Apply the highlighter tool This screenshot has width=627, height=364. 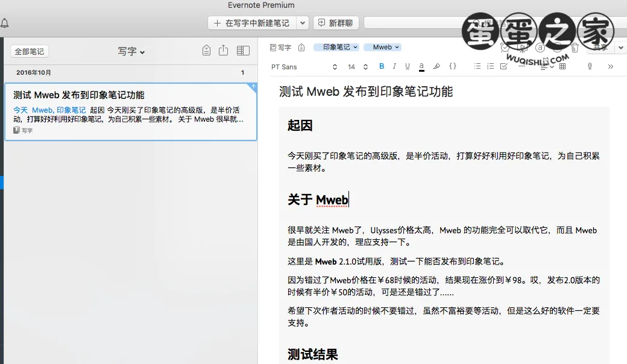click(436, 66)
